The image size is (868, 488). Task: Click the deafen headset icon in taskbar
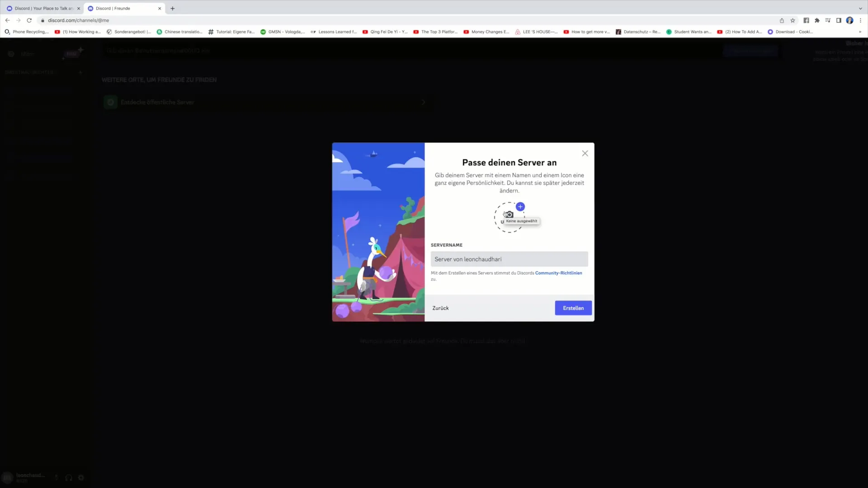68,477
